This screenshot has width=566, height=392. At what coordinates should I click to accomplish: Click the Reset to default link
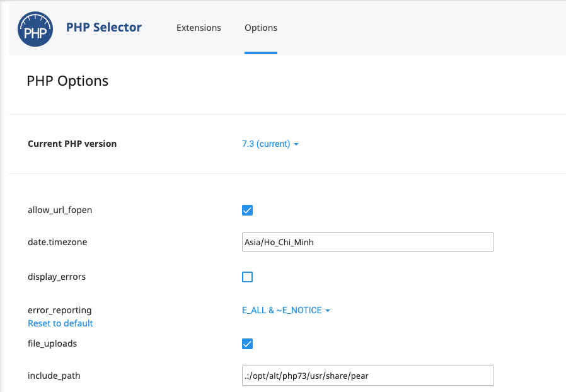pyautogui.click(x=61, y=323)
